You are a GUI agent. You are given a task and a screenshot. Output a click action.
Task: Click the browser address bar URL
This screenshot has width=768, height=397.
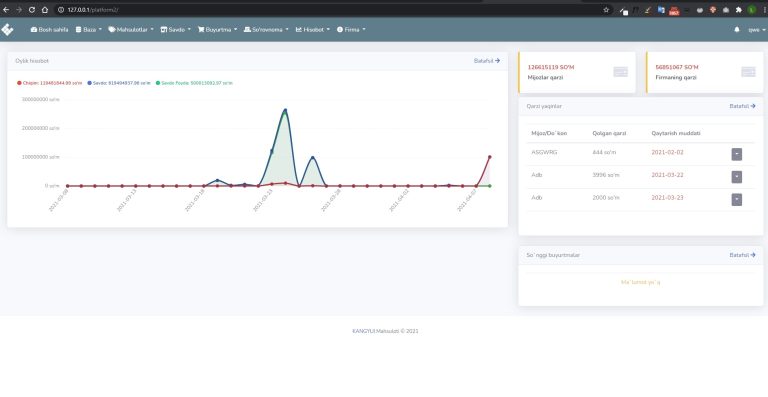(x=93, y=10)
